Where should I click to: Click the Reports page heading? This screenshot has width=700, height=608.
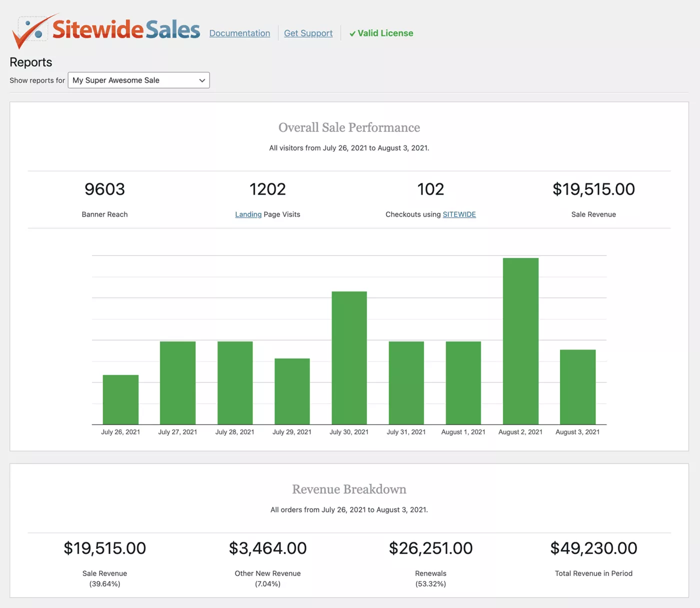pyautogui.click(x=31, y=62)
